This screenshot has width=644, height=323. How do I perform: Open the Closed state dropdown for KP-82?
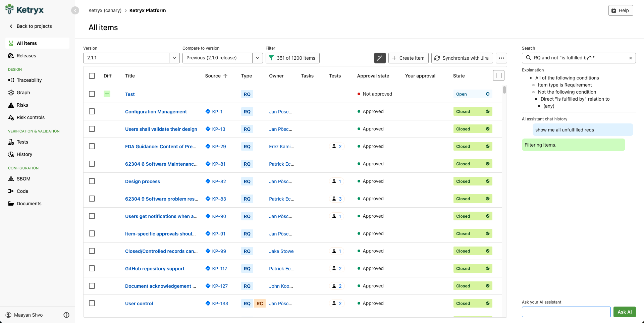(x=473, y=181)
